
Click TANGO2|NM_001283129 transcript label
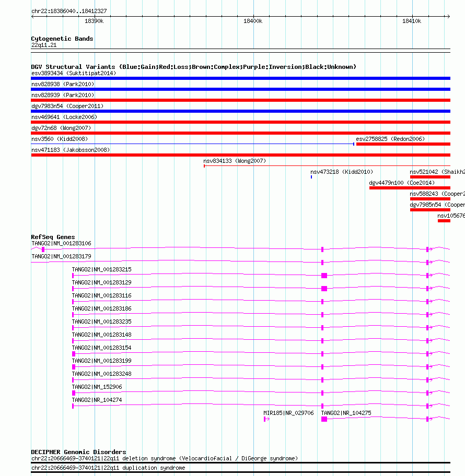(101, 282)
